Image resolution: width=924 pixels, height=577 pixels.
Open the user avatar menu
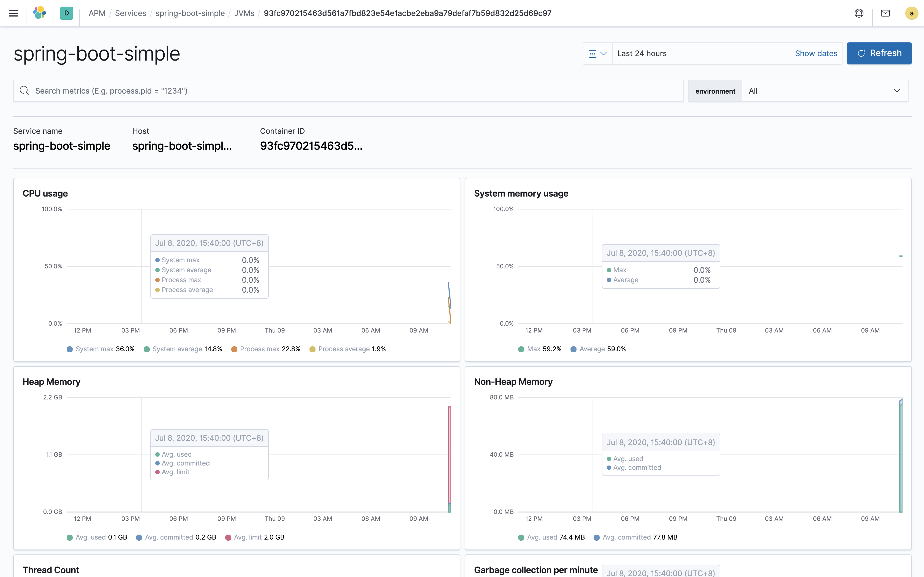[x=912, y=13]
